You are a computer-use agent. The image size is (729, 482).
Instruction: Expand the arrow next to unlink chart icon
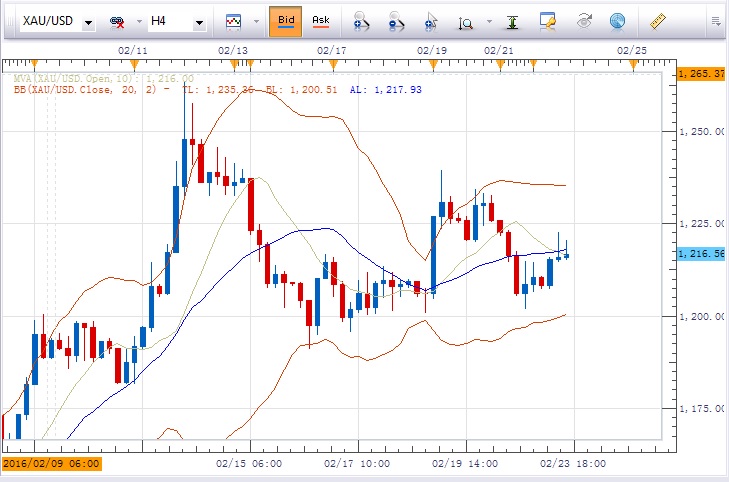pyautogui.click(x=139, y=21)
